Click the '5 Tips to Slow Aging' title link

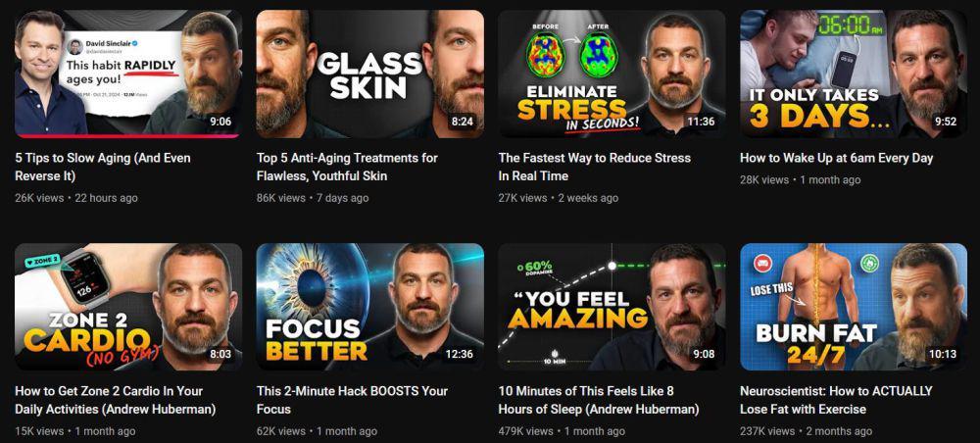(103, 167)
